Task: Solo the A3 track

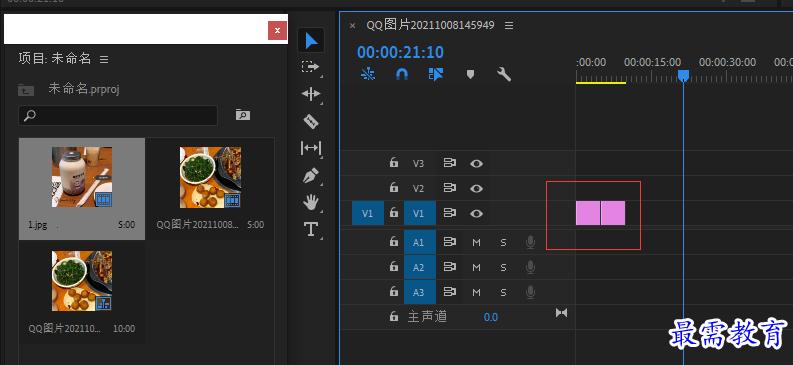Action: point(503,293)
